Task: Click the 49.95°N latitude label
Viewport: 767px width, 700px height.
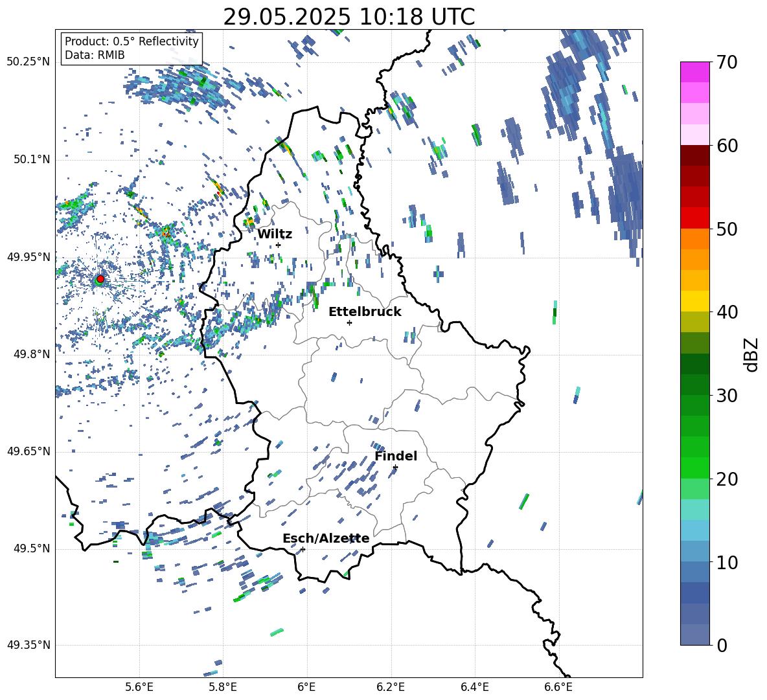Action: tap(29, 256)
